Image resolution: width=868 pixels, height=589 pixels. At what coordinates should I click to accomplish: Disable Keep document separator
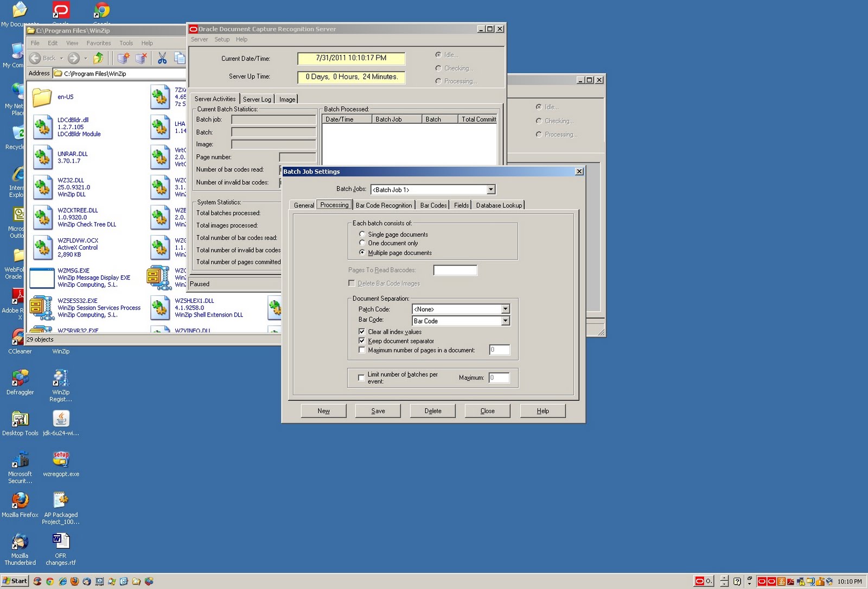pos(362,341)
